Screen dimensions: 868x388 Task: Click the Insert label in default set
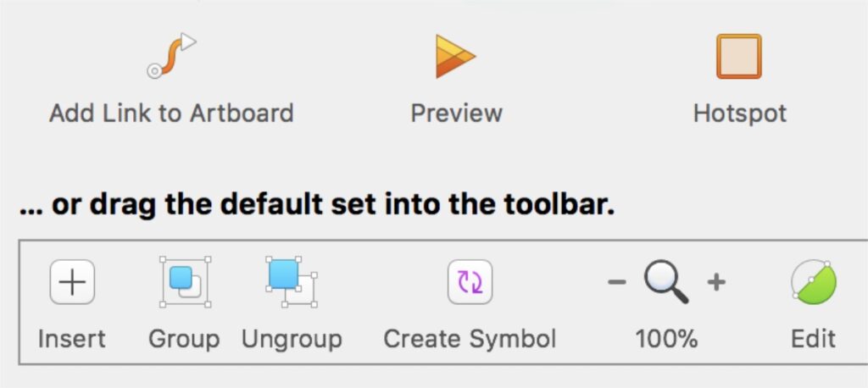coord(72,339)
